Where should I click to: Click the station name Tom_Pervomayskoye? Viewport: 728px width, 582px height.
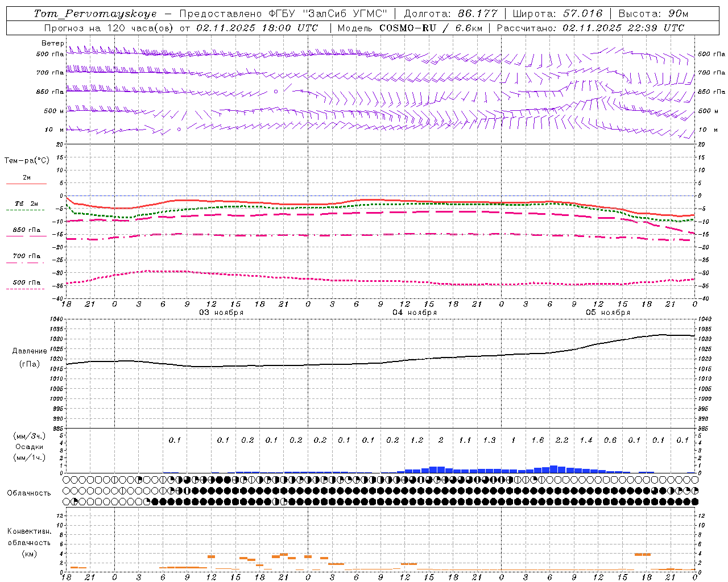tap(95, 14)
